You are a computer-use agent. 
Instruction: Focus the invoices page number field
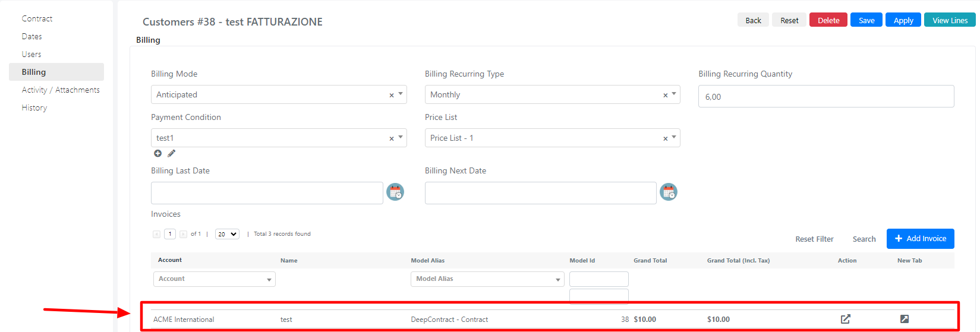tap(170, 234)
